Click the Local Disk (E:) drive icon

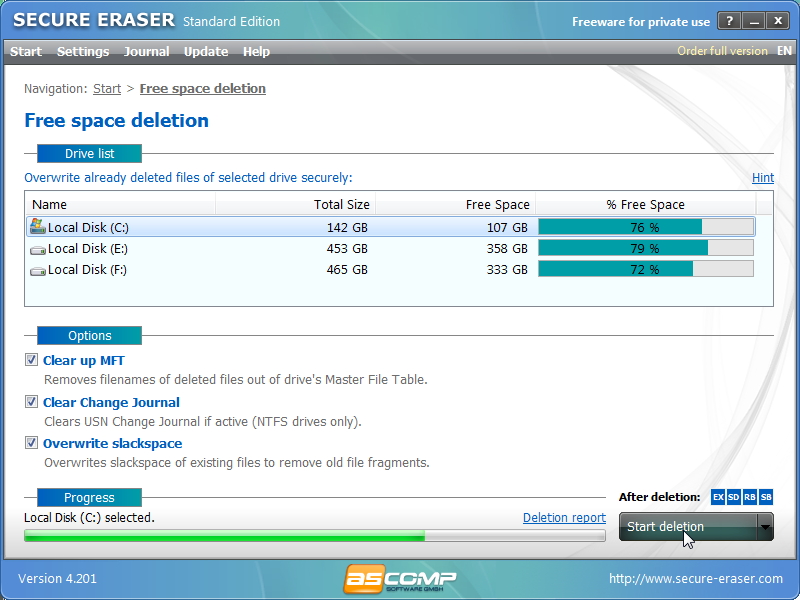pos(38,249)
